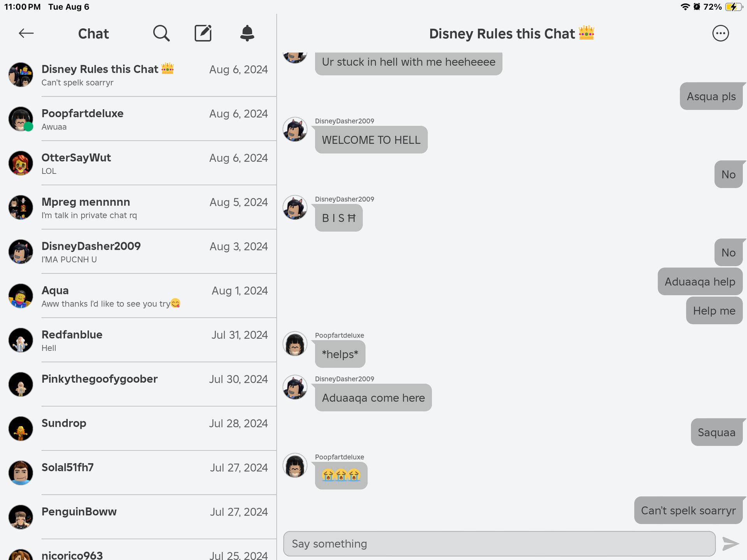
Task: Click Poopfartdeluxe name above '*helps*'
Action: pyautogui.click(x=339, y=335)
